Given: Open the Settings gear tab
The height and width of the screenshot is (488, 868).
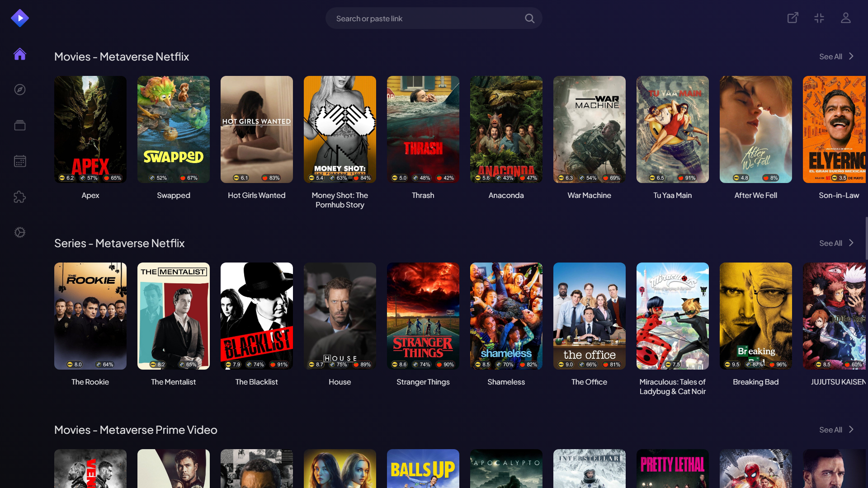Looking at the screenshot, I should click(x=20, y=232).
